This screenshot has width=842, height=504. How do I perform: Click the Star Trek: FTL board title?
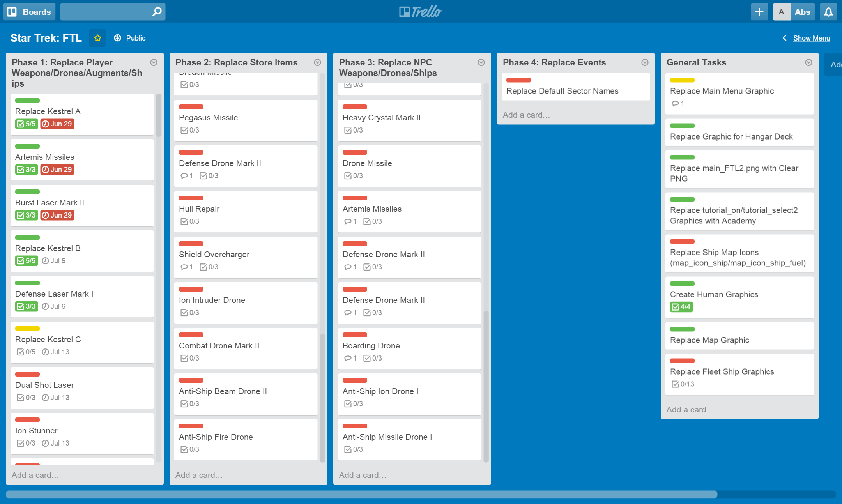pos(46,38)
